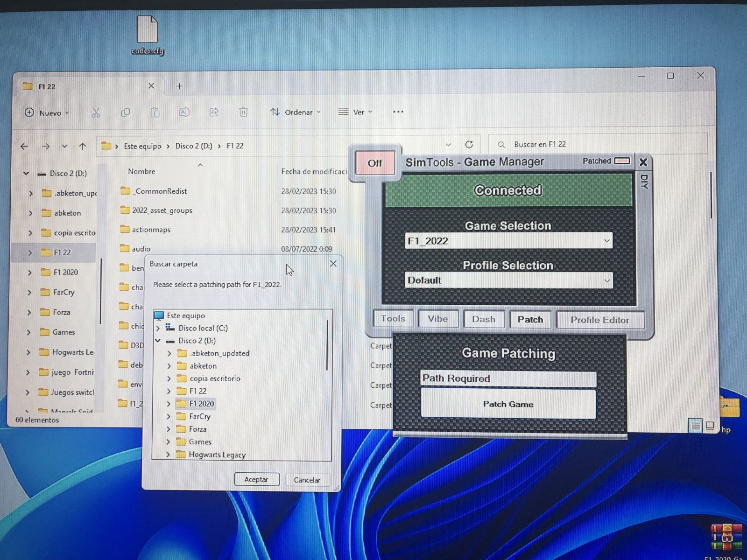Close the Buscar carpeta dialog

tap(333, 264)
